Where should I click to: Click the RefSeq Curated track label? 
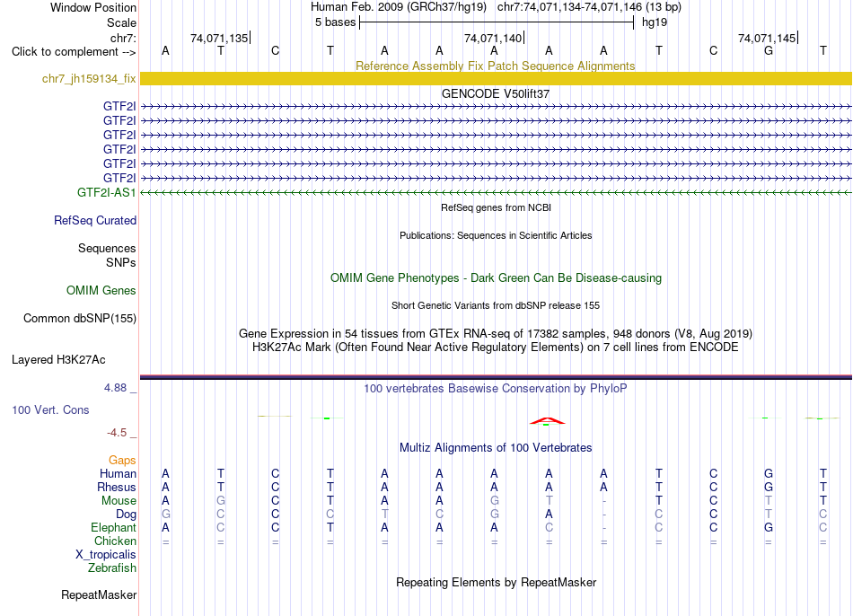pos(94,220)
